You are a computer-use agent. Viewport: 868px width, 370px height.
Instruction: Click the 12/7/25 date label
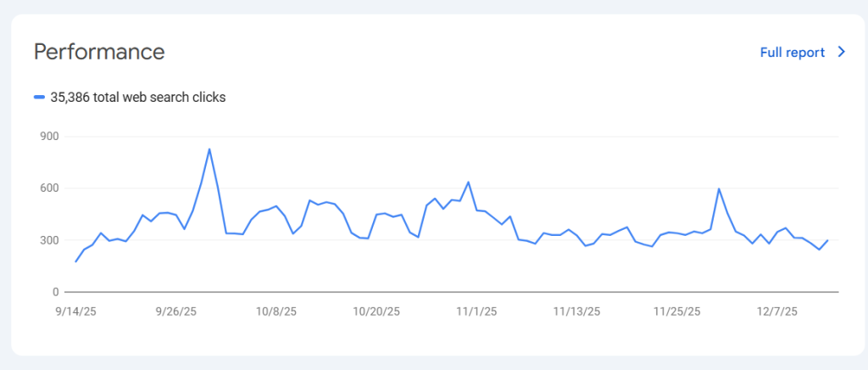tap(776, 311)
